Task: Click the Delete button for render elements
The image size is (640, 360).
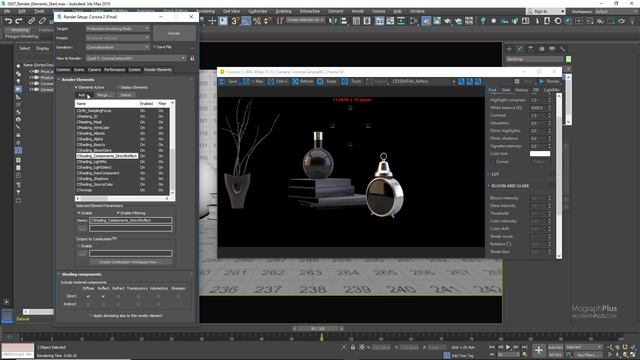Action: [126, 95]
